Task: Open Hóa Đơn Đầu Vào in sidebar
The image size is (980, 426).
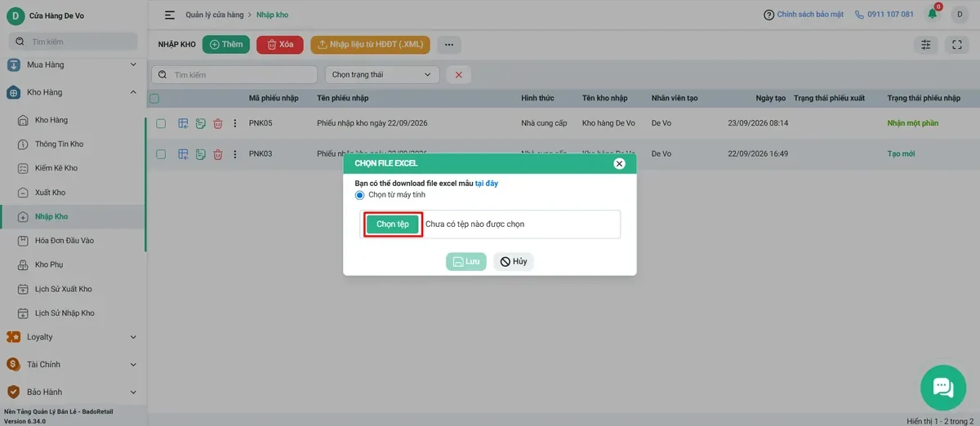Action: point(65,241)
